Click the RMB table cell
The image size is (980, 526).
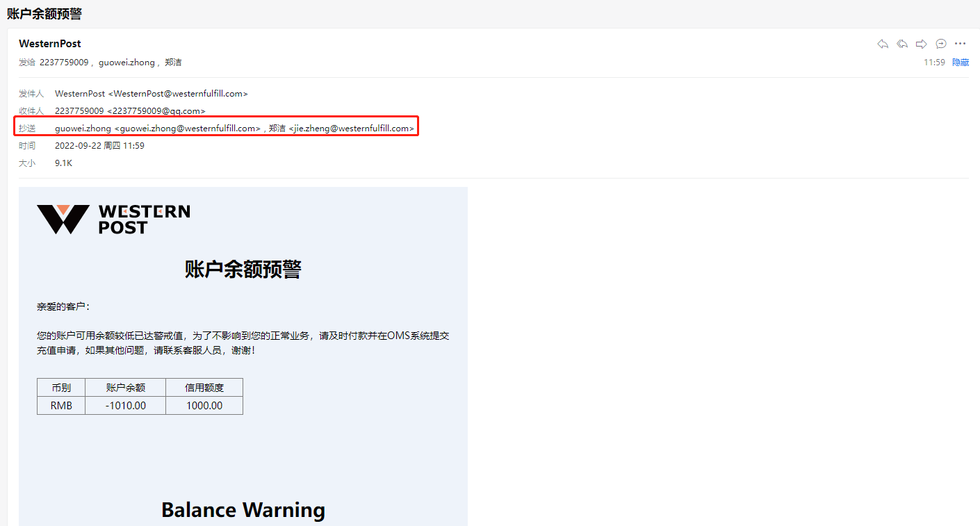(x=61, y=406)
